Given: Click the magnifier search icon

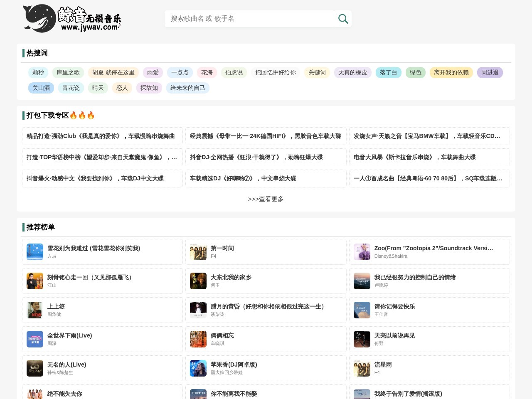Looking at the screenshot, I should click(x=343, y=19).
